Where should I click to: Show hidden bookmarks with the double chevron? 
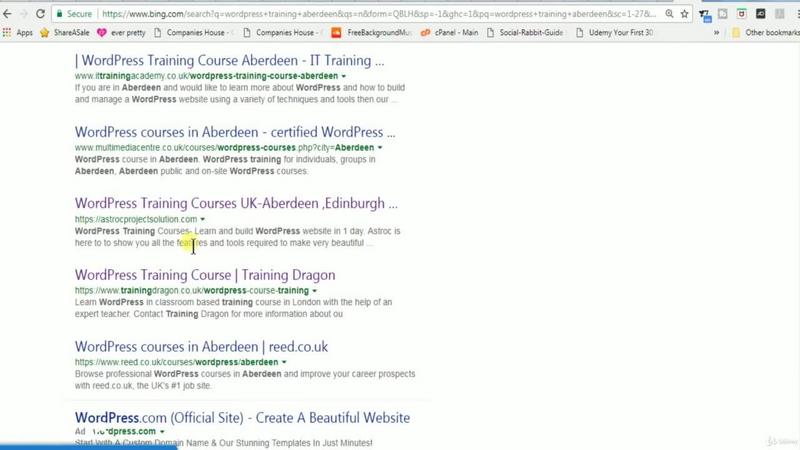point(716,33)
